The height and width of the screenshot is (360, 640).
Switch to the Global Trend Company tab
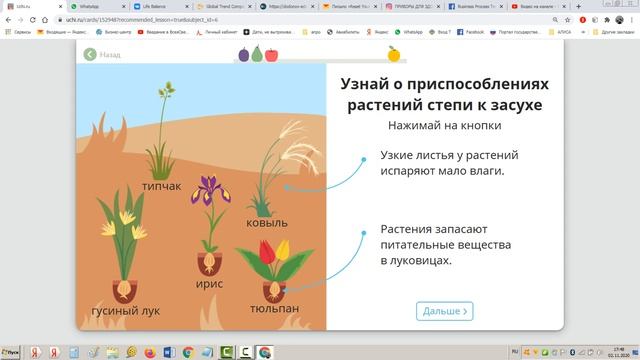pyautogui.click(x=224, y=7)
